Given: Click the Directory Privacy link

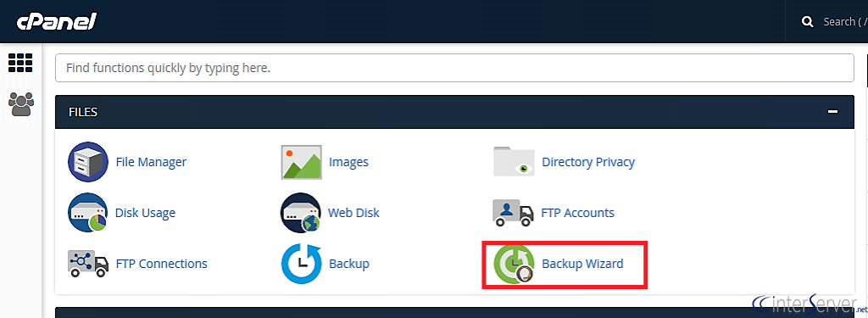Looking at the screenshot, I should click(x=588, y=162).
